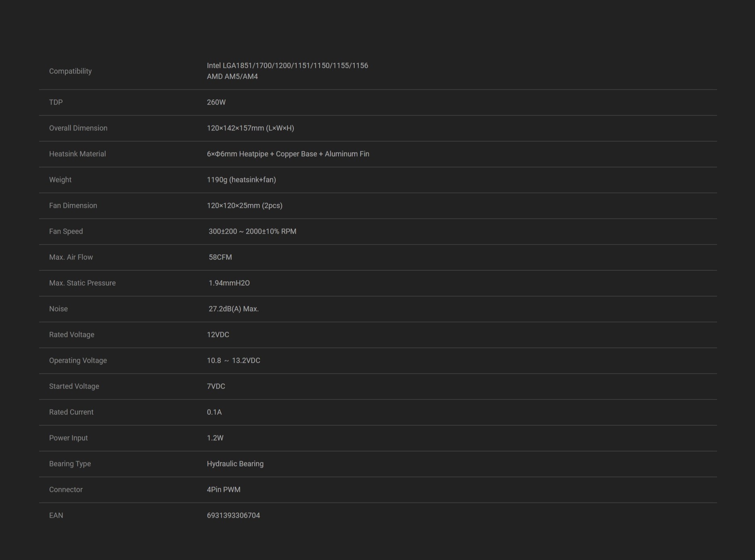Click the Heatsink Material value text

pos(288,154)
